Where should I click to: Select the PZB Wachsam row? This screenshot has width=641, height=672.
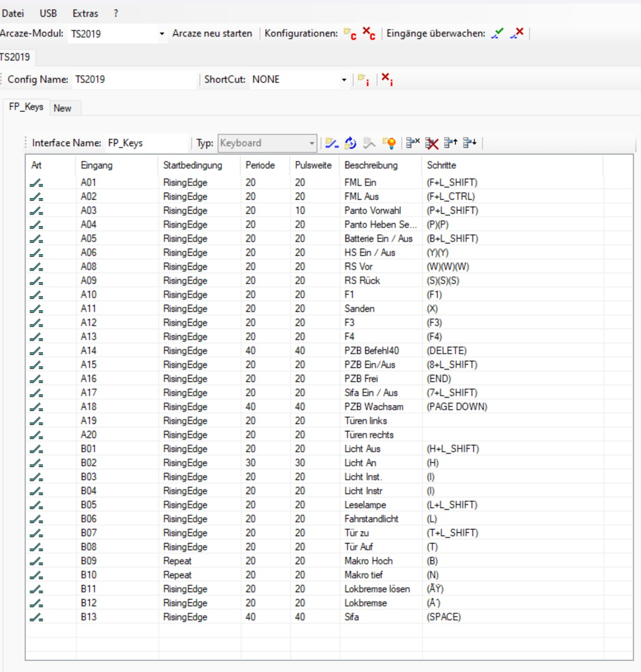[373, 407]
